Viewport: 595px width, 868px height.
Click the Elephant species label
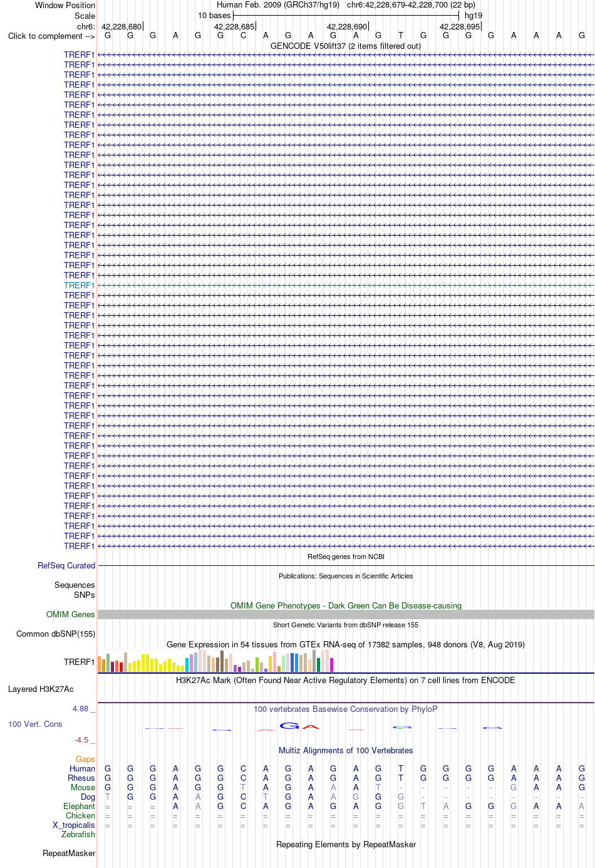point(79,806)
